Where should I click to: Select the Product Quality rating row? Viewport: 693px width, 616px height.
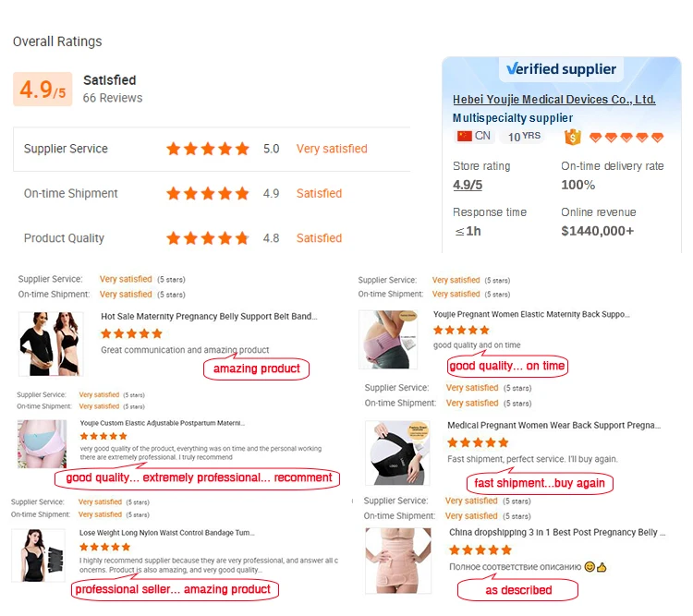click(x=212, y=238)
